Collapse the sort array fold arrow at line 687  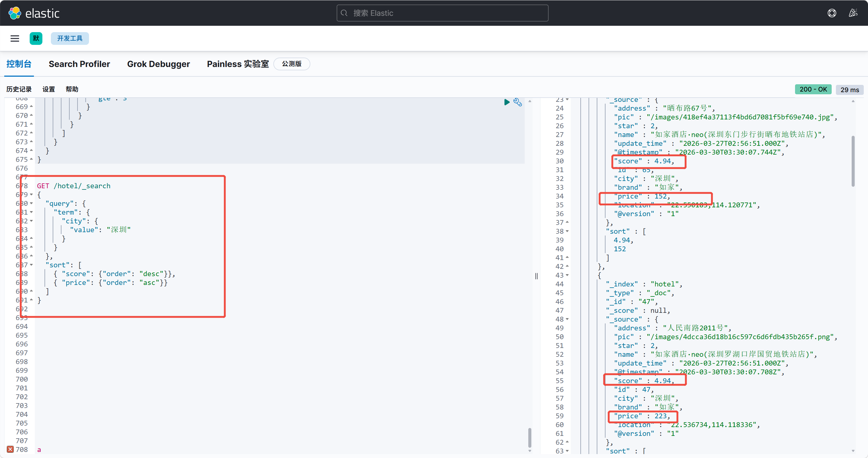31,265
